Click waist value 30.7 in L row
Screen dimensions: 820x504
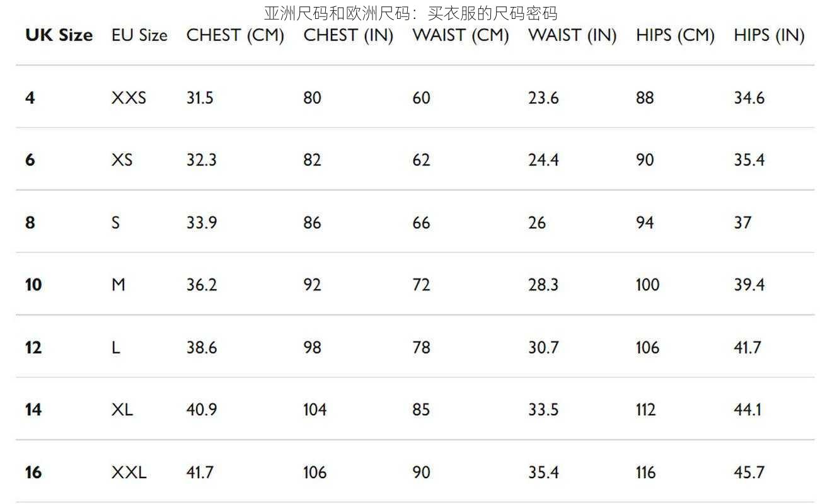543,347
